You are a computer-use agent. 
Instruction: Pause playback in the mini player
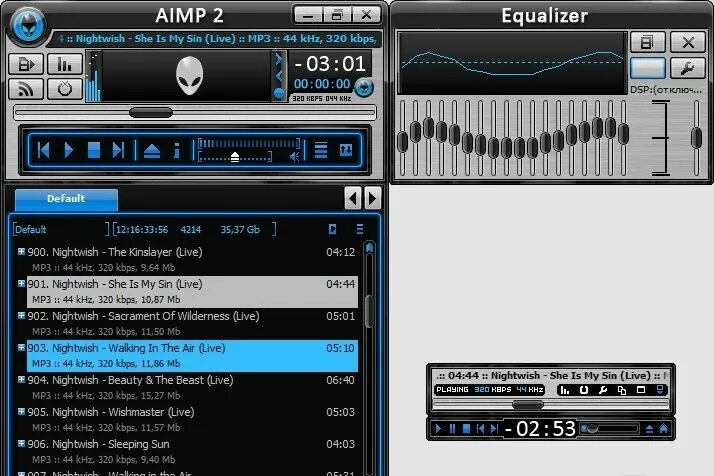click(452, 429)
